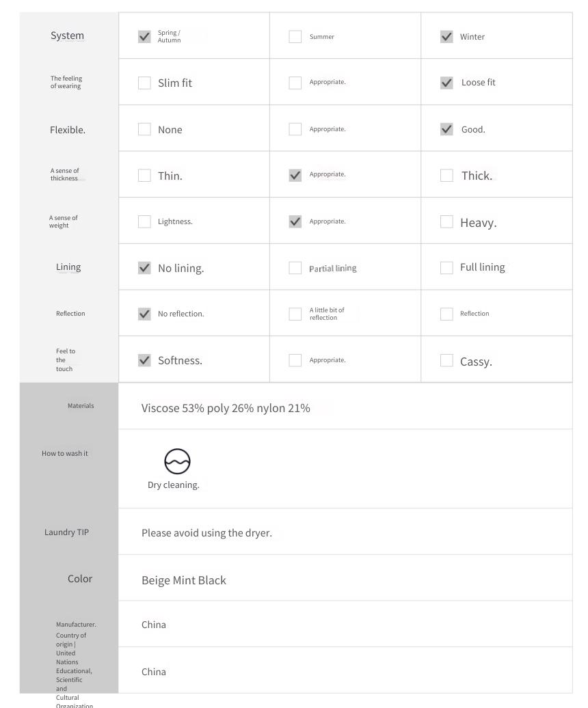
Task: Click the Dry cleaning wash symbol icon
Action: pos(177,461)
